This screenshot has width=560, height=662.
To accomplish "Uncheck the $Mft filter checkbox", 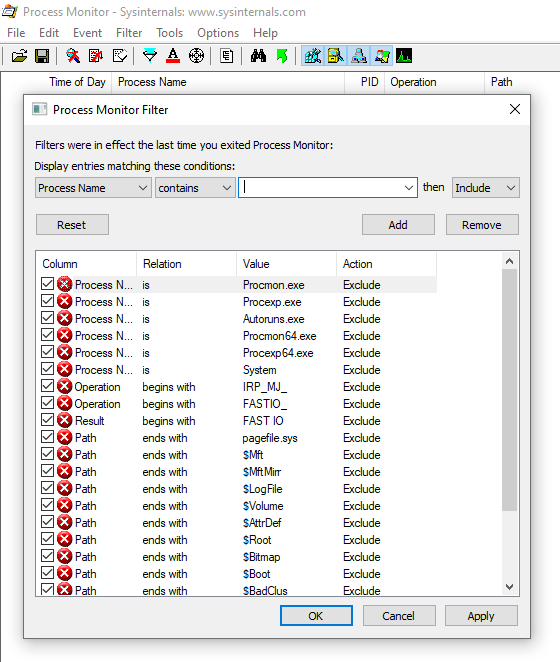I will pyautogui.click(x=47, y=454).
